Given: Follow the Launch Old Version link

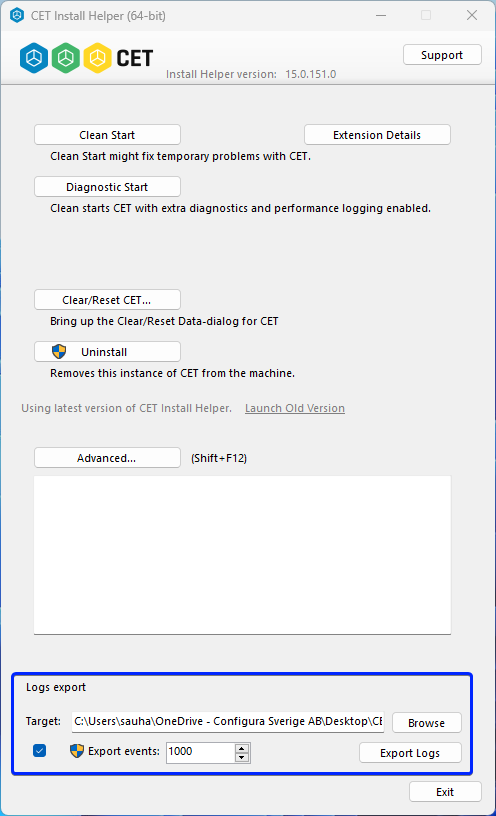Looking at the screenshot, I should (x=295, y=408).
